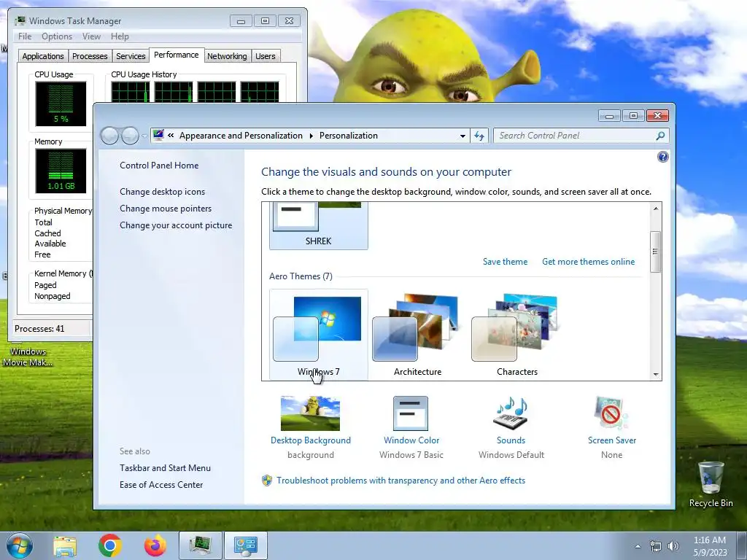This screenshot has width=747, height=560.
Task: Switch to Control Panel taskbar button
Action: (245, 545)
